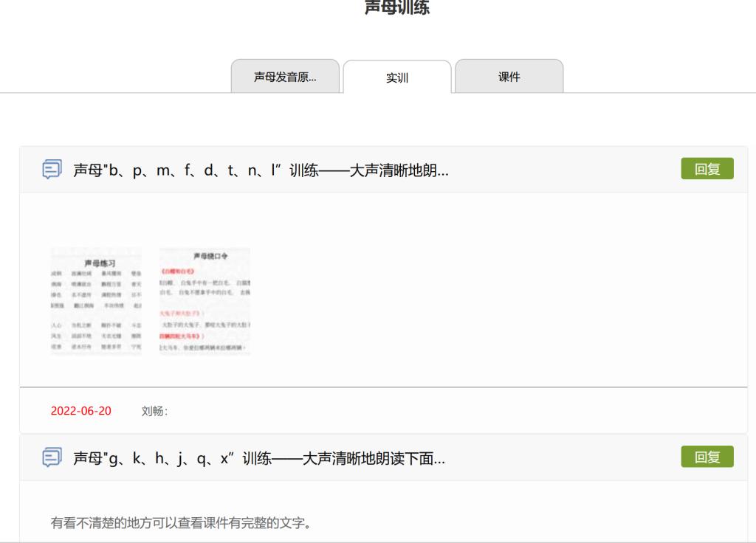Open the 课件 tab

point(509,77)
